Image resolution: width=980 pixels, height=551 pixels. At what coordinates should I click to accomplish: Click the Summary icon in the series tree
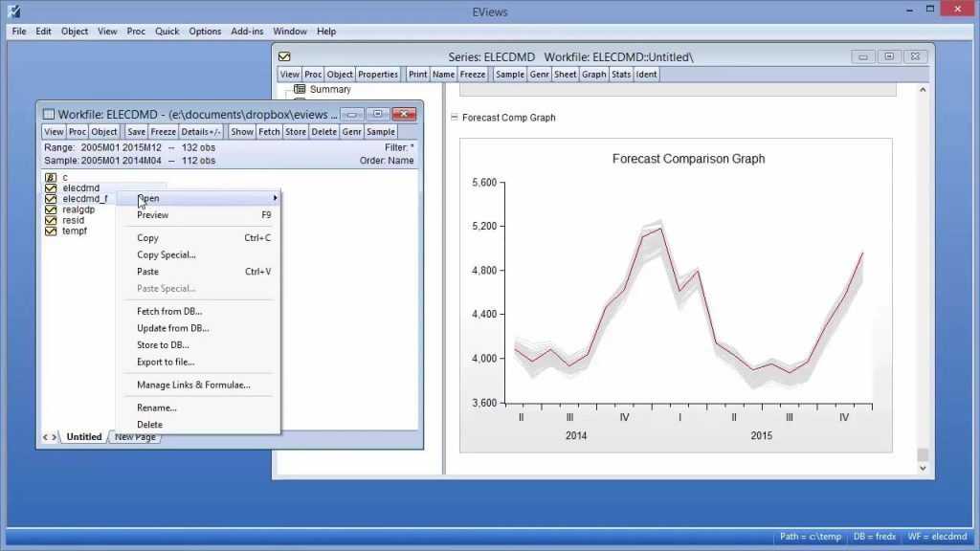click(301, 88)
